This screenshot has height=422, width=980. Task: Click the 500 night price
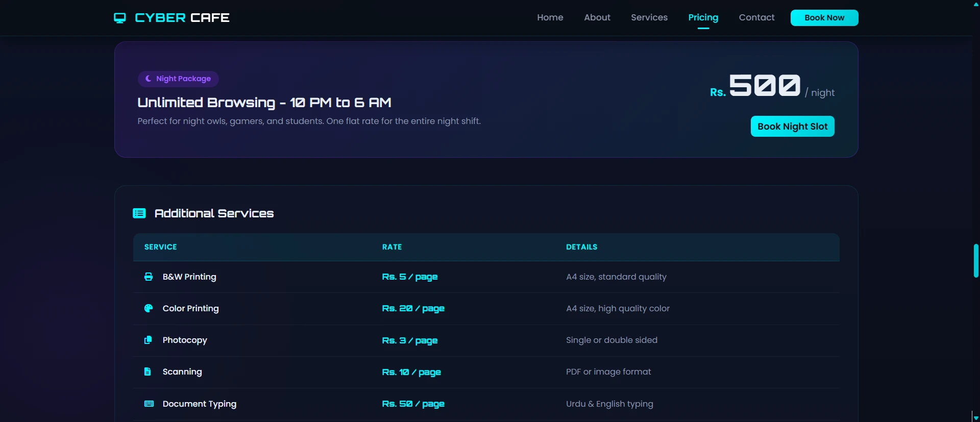[764, 85]
